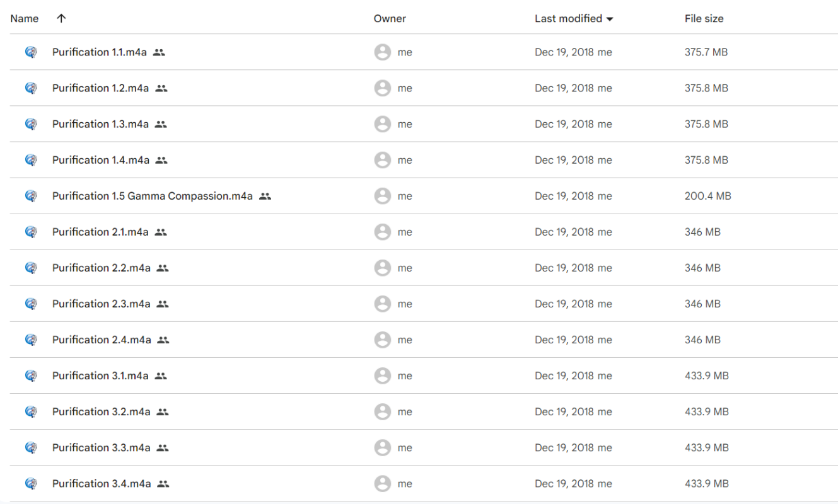
Task: Select the Purification 1.4.m4a file name
Action: 101,160
